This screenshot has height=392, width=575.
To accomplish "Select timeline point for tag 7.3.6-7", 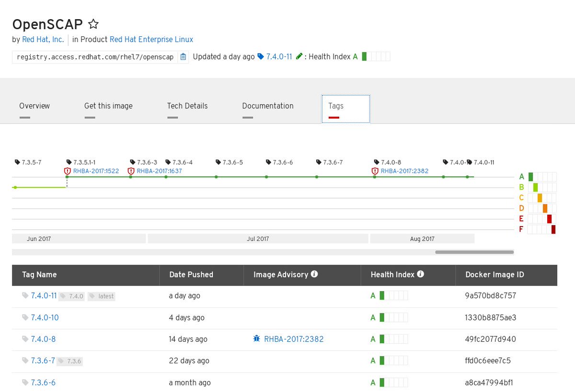I will point(317,177).
